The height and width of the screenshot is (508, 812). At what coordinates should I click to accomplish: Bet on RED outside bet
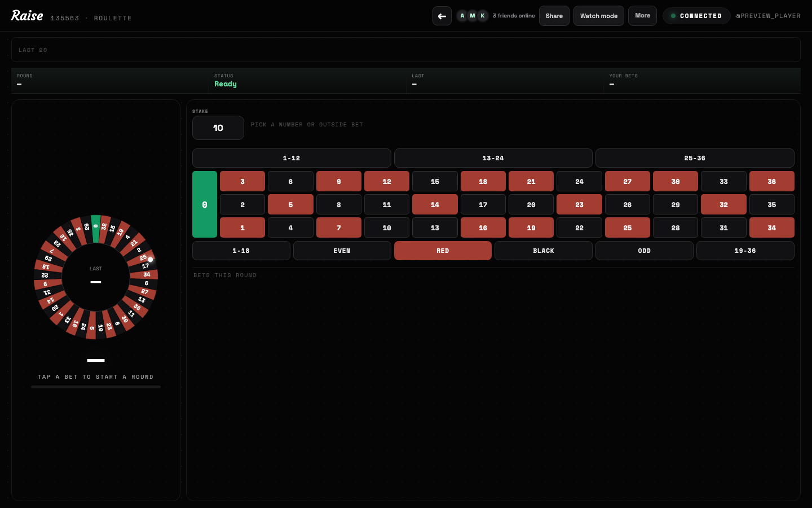tap(443, 251)
